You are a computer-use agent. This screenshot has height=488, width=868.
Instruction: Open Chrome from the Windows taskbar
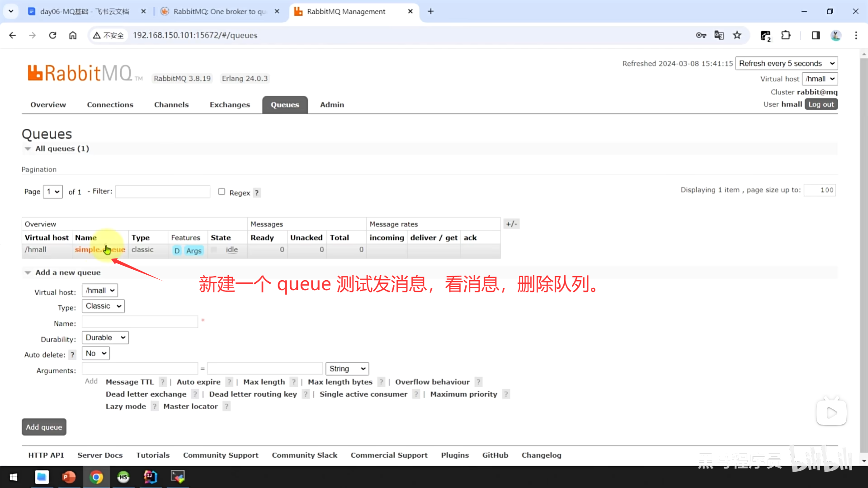point(96,477)
